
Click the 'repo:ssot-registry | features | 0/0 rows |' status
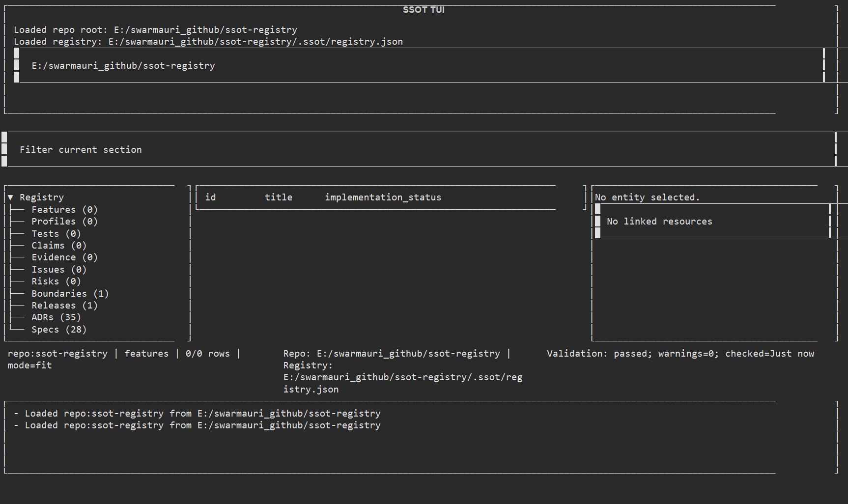(x=124, y=354)
